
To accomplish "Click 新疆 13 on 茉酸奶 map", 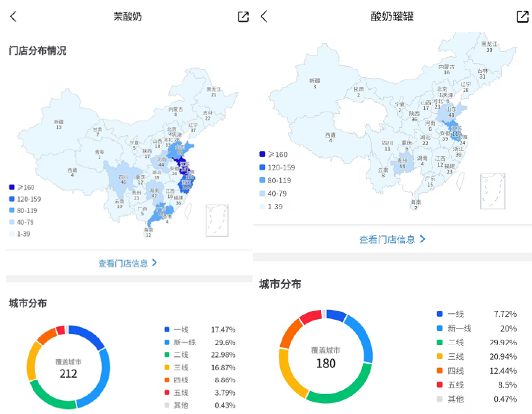I will click(x=58, y=124).
